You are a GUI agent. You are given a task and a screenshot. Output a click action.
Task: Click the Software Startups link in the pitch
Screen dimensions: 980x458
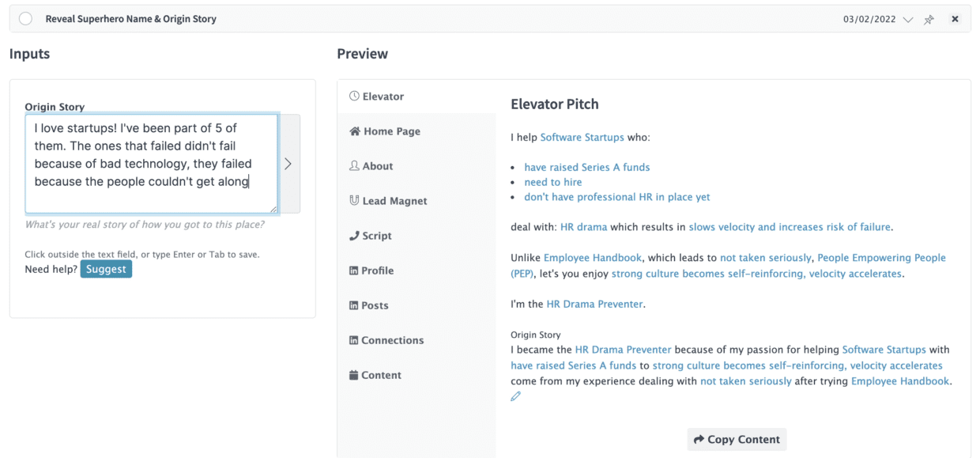(582, 138)
